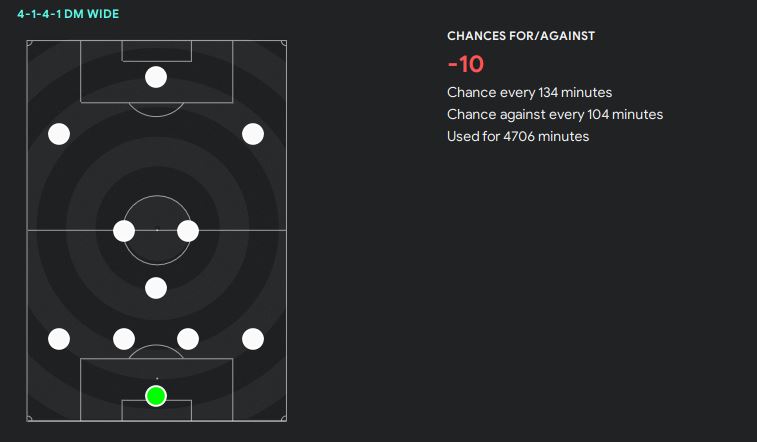
Task: Click the left full-back position dot
Action: (x=59, y=339)
